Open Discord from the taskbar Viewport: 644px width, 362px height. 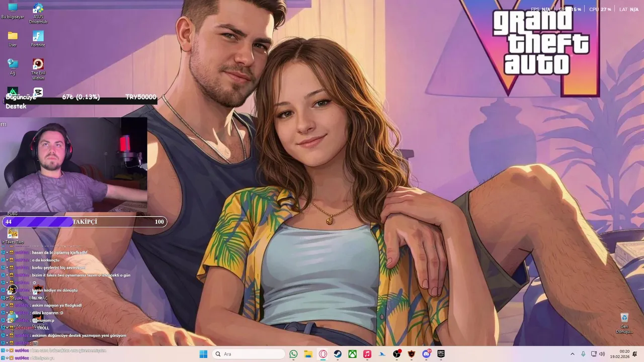click(427, 354)
